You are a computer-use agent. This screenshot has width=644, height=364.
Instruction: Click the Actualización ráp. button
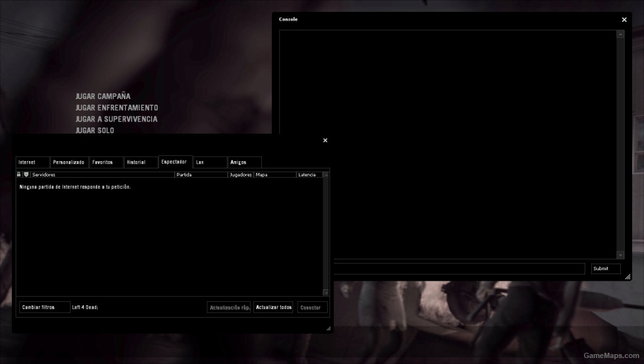click(229, 307)
